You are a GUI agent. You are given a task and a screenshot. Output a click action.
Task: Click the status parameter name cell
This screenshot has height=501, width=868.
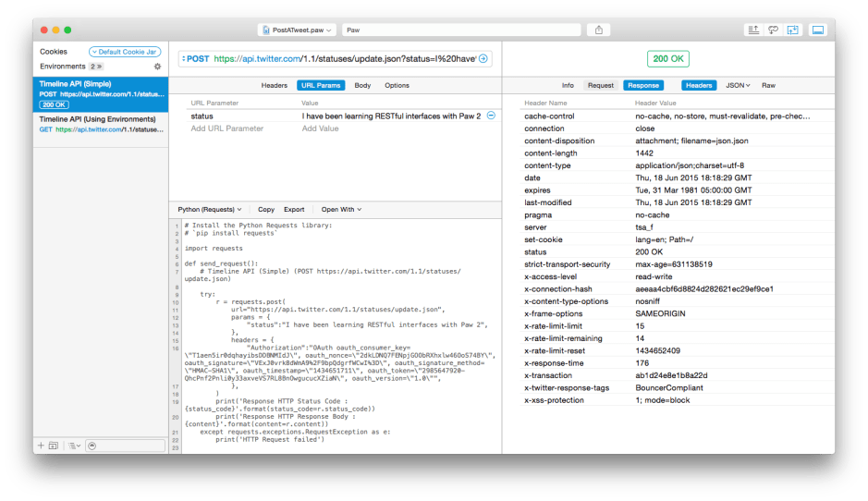(202, 116)
